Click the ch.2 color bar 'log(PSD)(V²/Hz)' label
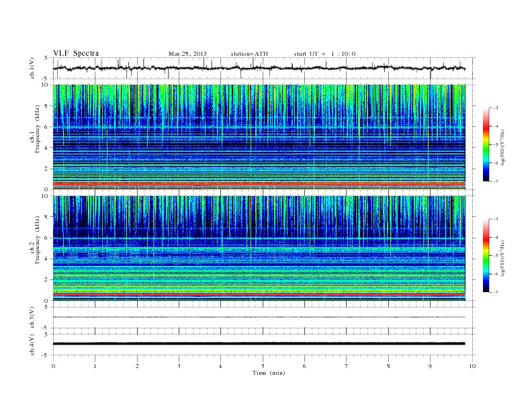 coord(503,258)
